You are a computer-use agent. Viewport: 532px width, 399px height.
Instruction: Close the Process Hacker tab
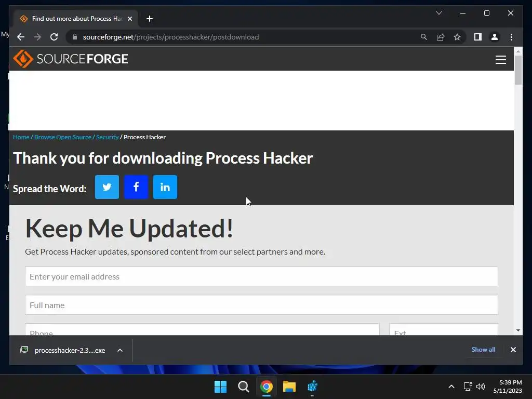point(129,19)
